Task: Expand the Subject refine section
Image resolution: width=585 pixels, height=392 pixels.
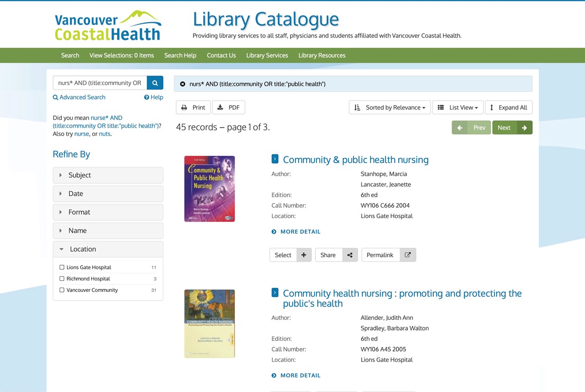Action: (x=108, y=175)
